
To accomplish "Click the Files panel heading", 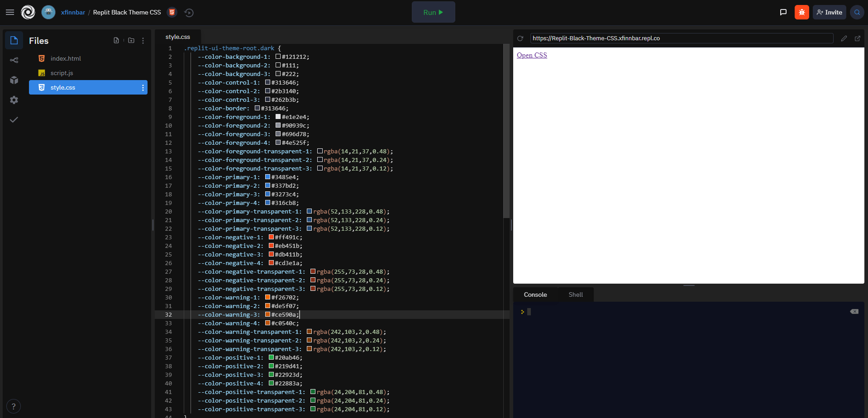I will (x=39, y=41).
